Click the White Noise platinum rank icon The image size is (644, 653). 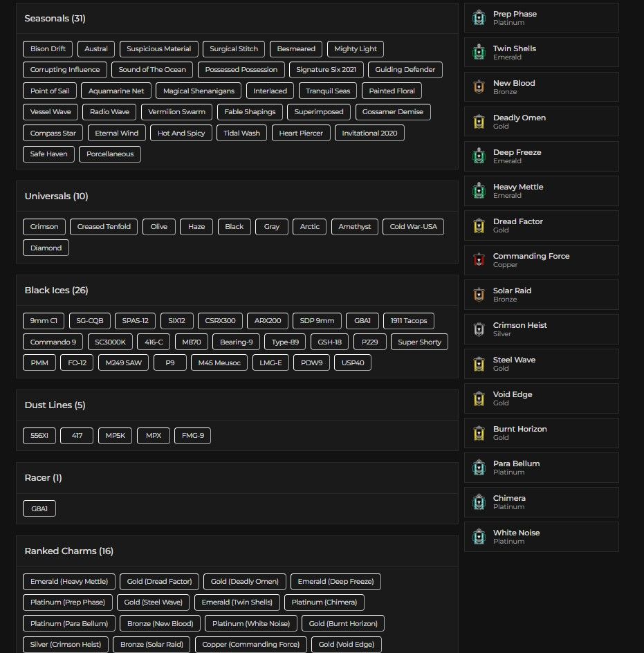[479, 536]
